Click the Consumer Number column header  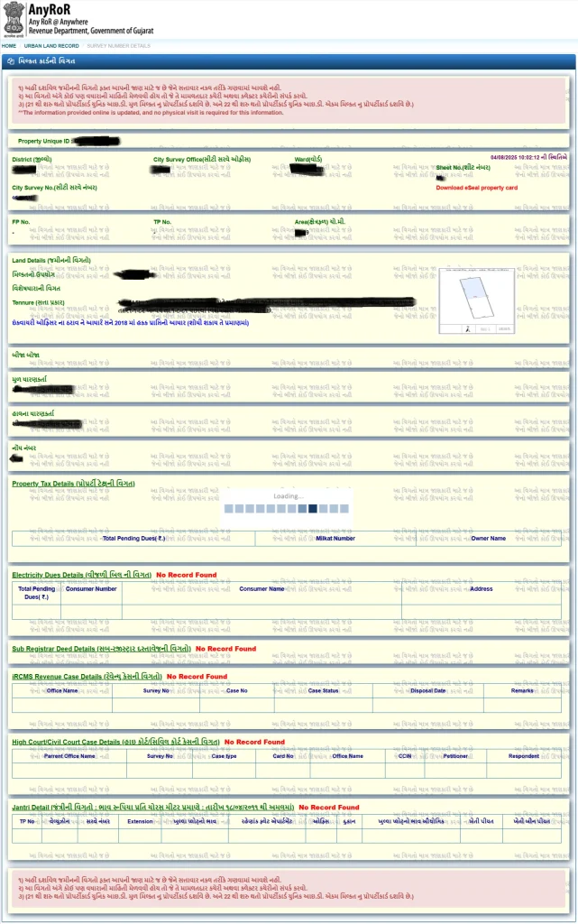coord(91,589)
